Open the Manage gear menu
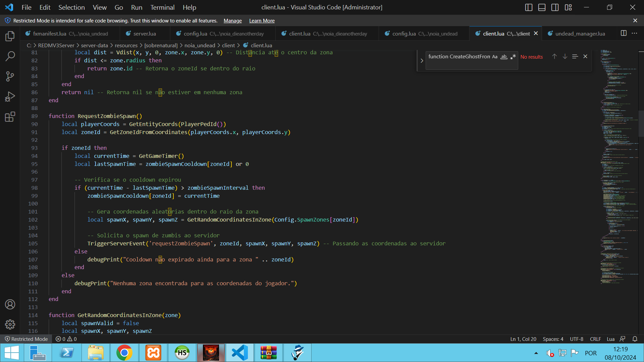The height and width of the screenshot is (362, 644). pyautogui.click(x=10, y=324)
